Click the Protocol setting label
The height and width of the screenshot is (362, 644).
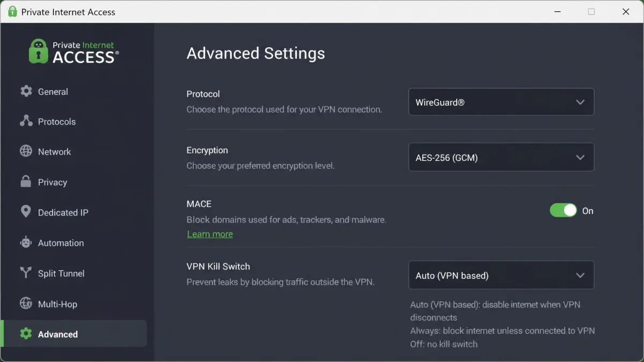(203, 94)
